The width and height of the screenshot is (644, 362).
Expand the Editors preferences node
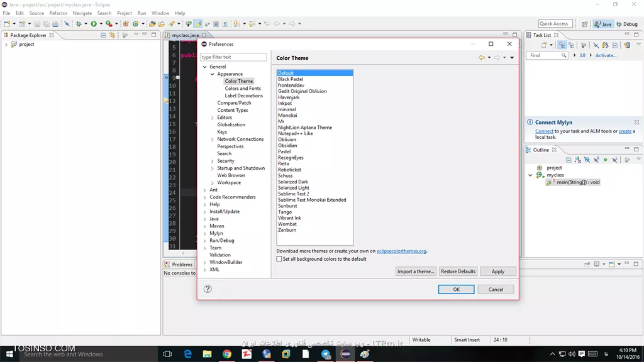(x=213, y=118)
